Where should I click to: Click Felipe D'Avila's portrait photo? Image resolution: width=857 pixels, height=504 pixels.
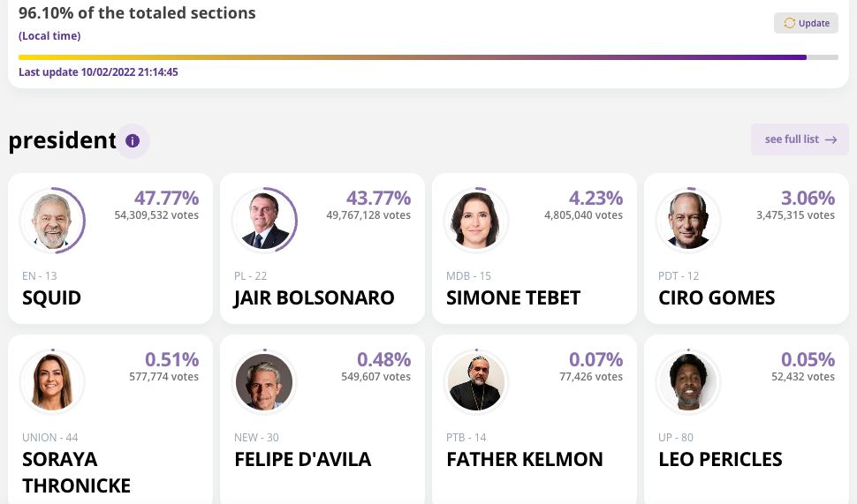(263, 382)
